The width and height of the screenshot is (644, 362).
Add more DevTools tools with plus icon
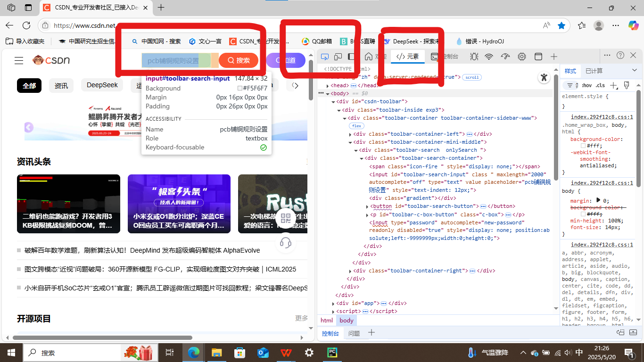[x=554, y=57]
